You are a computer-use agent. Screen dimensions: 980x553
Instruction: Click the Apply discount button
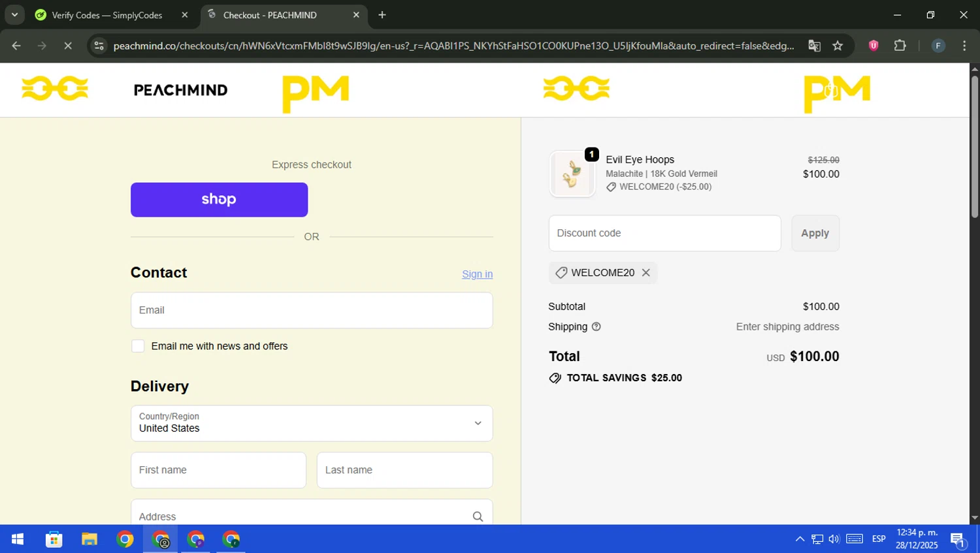[x=815, y=233]
